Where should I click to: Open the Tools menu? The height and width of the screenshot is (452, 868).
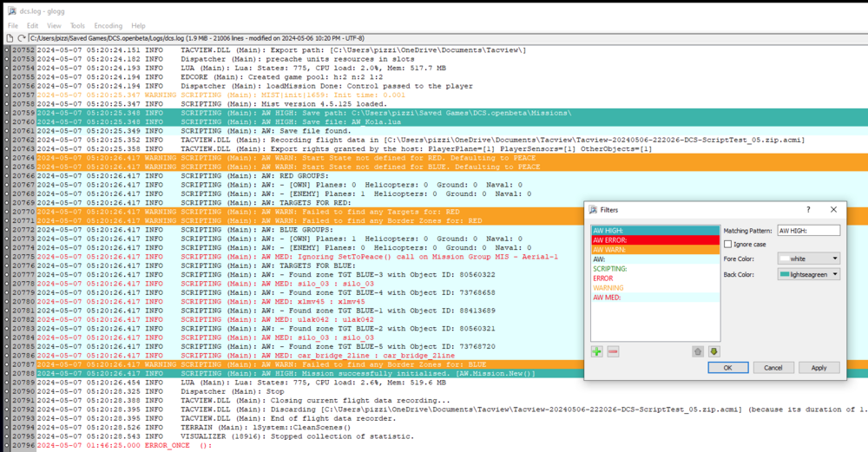click(x=77, y=25)
